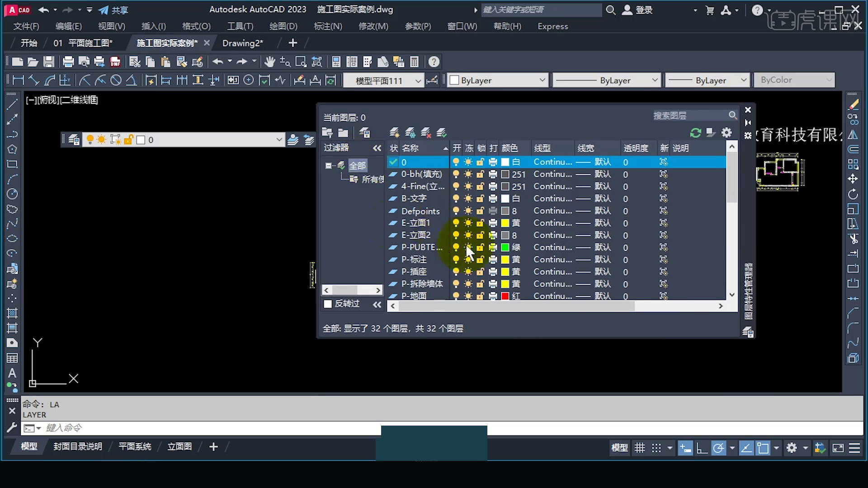
Task: Click the Plot printer icon in toolbar
Action: click(x=68, y=61)
